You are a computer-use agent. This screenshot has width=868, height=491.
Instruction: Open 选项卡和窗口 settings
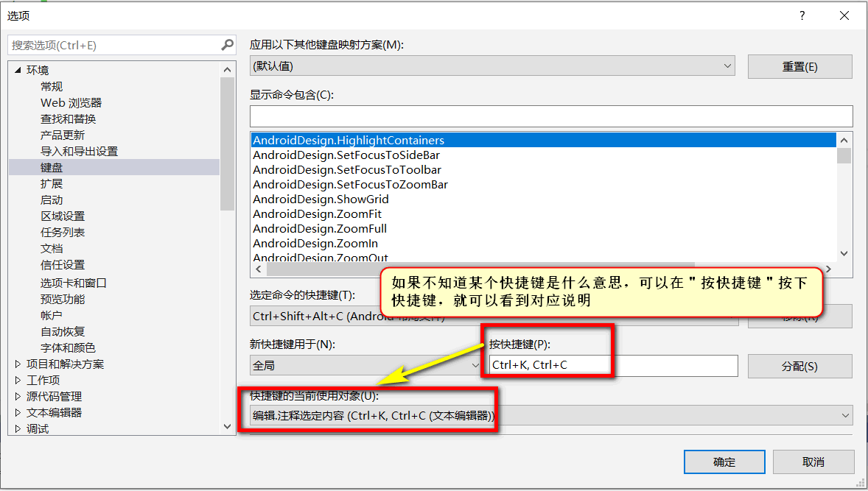point(73,283)
